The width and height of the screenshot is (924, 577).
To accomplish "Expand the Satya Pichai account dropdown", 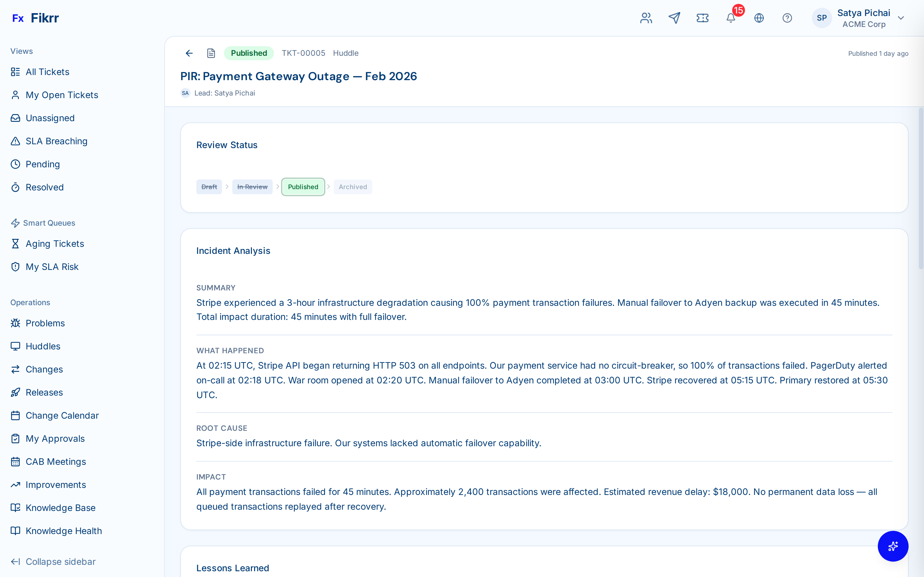I will point(901,18).
